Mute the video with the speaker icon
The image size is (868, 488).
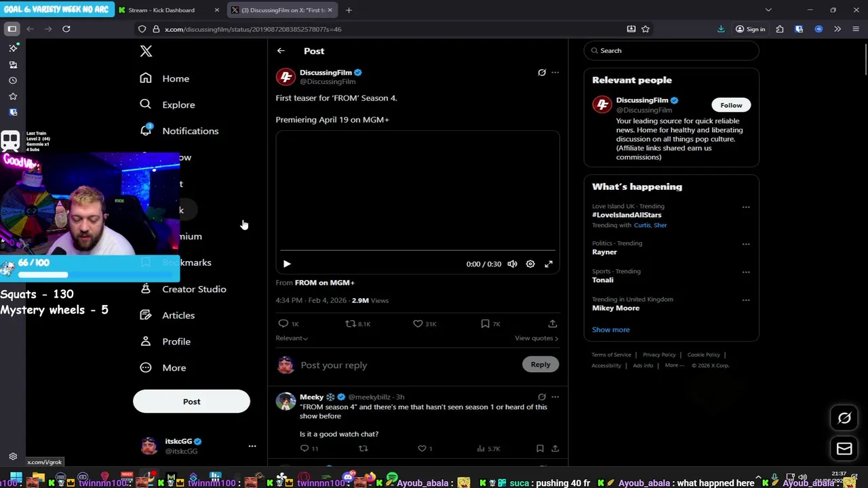click(512, 264)
